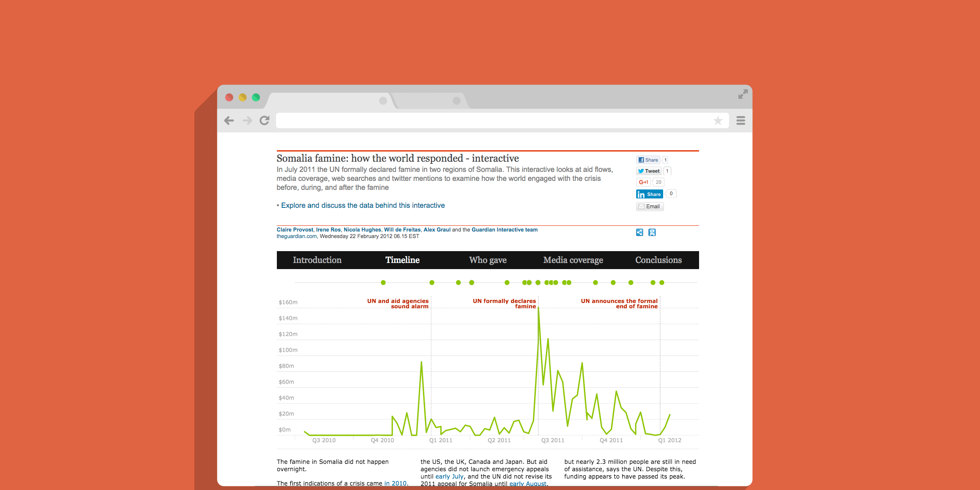
Task: Toggle fullscreen with the expand arrows icon
Action: [743, 94]
